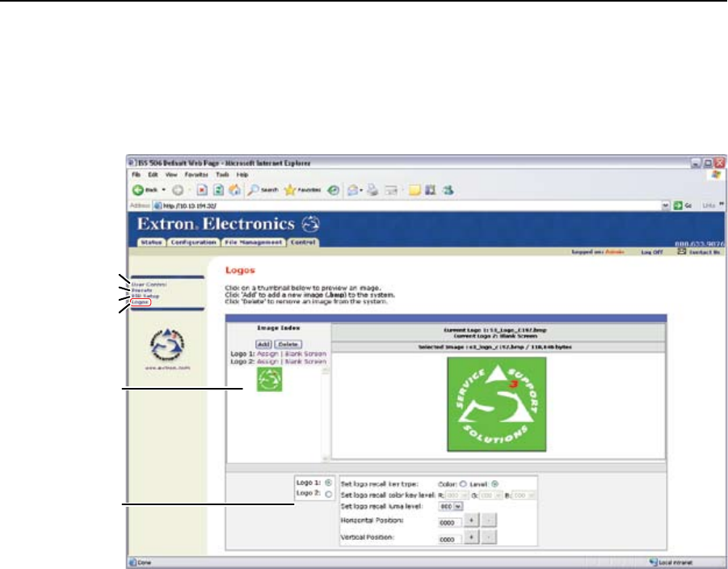The height and width of the screenshot is (569, 728).
Task: Decrease Vertical Position with minus button
Action: coord(489,537)
